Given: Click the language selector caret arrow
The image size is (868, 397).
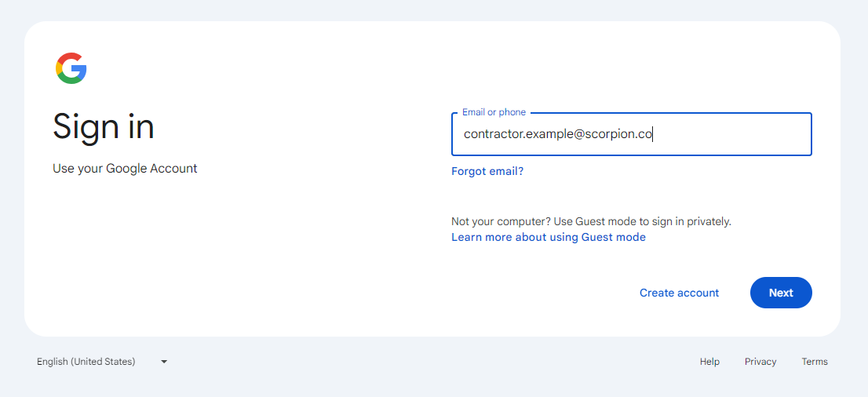Looking at the screenshot, I should click(x=164, y=362).
